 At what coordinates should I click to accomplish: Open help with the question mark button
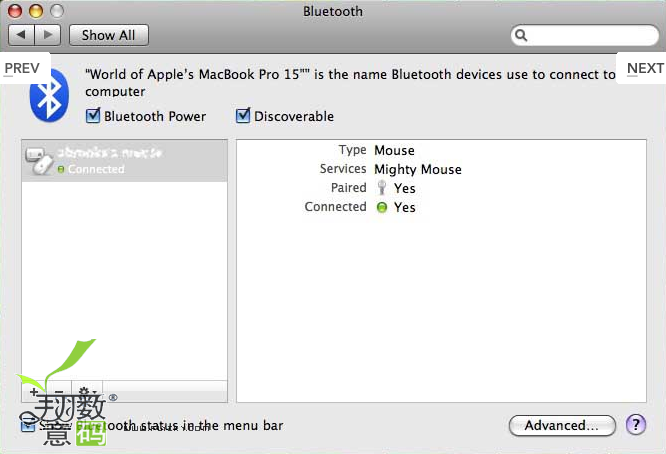click(x=635, y=424)
